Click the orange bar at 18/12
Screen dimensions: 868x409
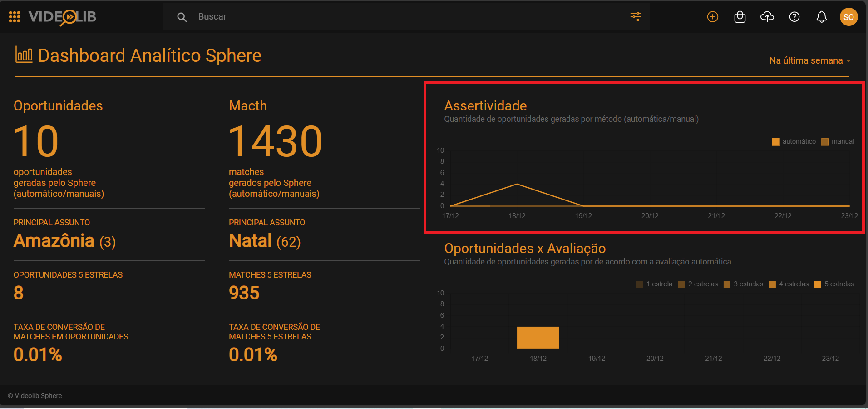point(538,338)
